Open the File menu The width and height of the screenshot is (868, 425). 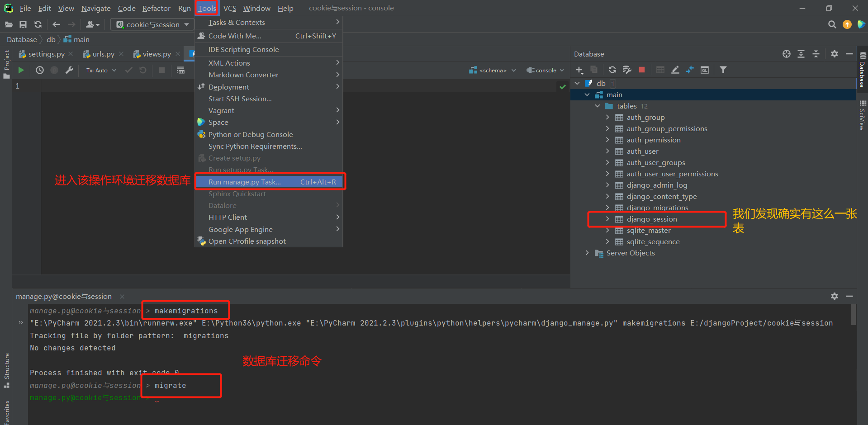point(25,8)
